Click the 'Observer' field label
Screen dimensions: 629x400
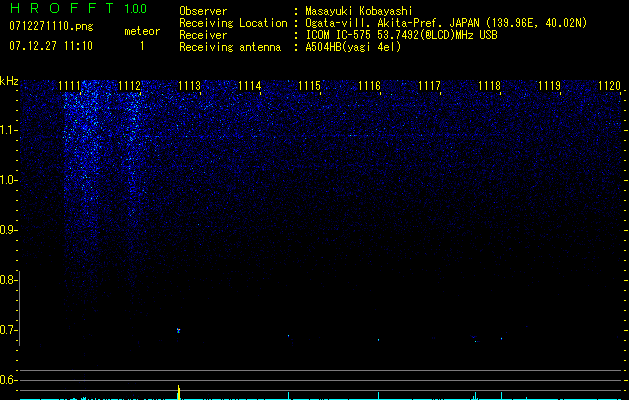[203, 11]
